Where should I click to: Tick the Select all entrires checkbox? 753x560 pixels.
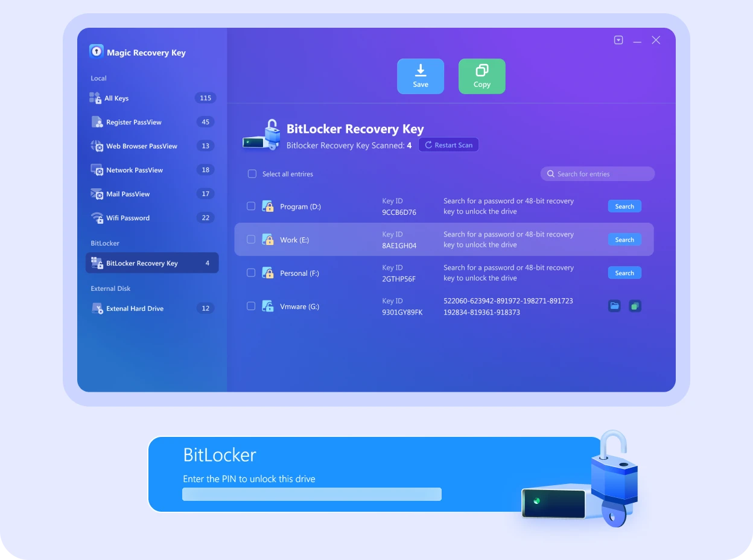252,174
